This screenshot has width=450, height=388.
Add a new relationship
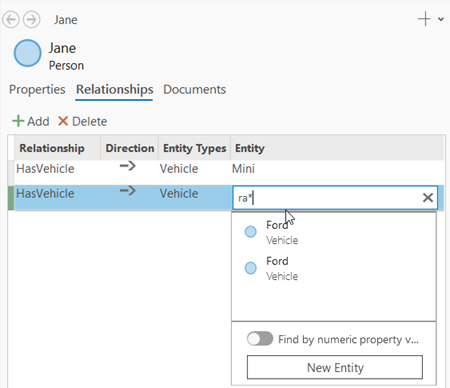31,121
